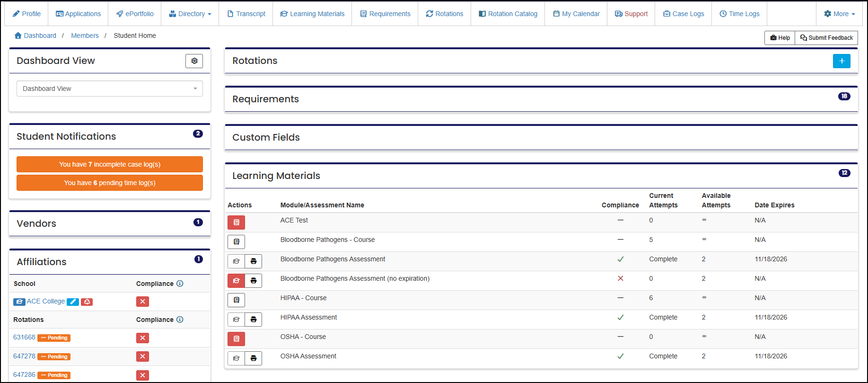The image size is (868, 383).
Task: Expand the Custom Fields panel
Action: coord(541,137)
